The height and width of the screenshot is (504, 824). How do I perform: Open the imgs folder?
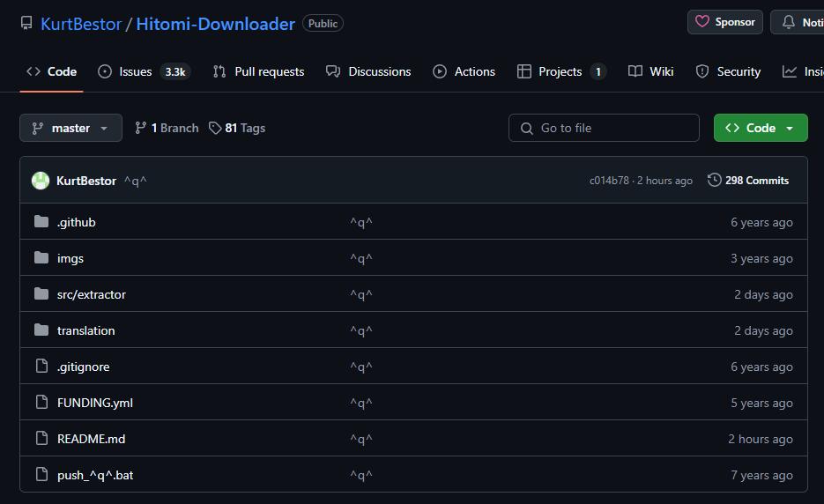(x=71, y=258)
